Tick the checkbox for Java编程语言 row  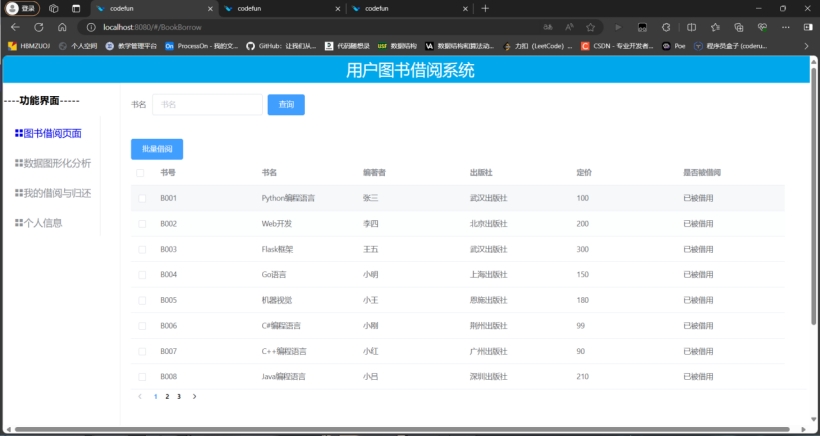[x=142, y=377]
